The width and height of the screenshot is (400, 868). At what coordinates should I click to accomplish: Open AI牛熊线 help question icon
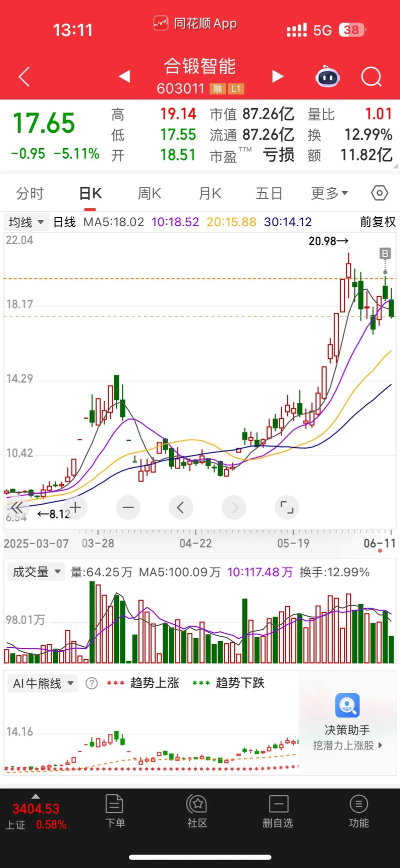[x=91, y=683]
